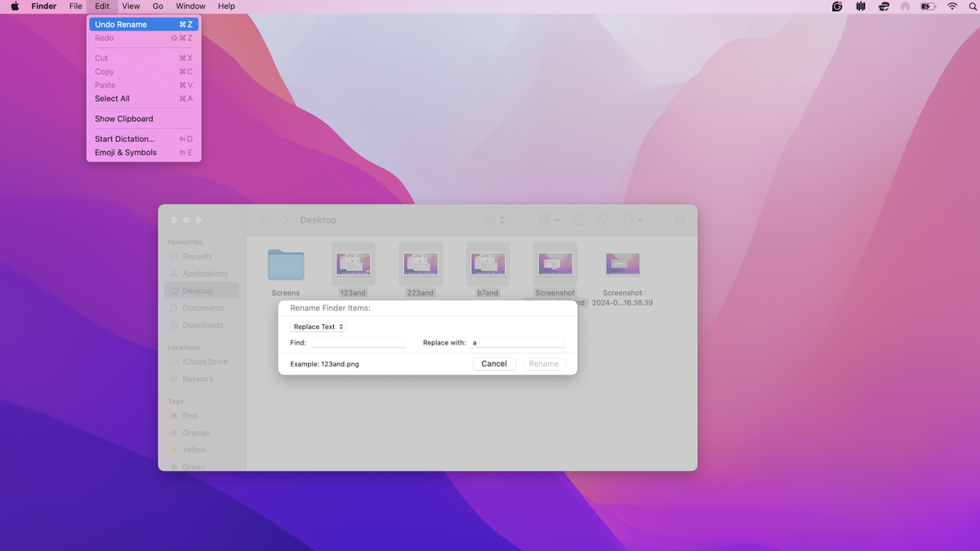Image resolution: width=980 pixels, height=551 pixels.
Task: Click the Find input field
Action: [359, 342]
